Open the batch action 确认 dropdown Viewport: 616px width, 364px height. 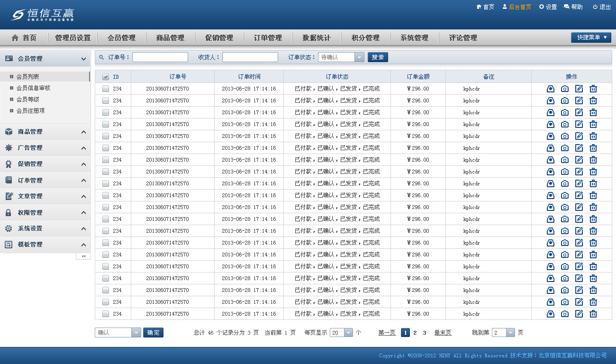118,333
